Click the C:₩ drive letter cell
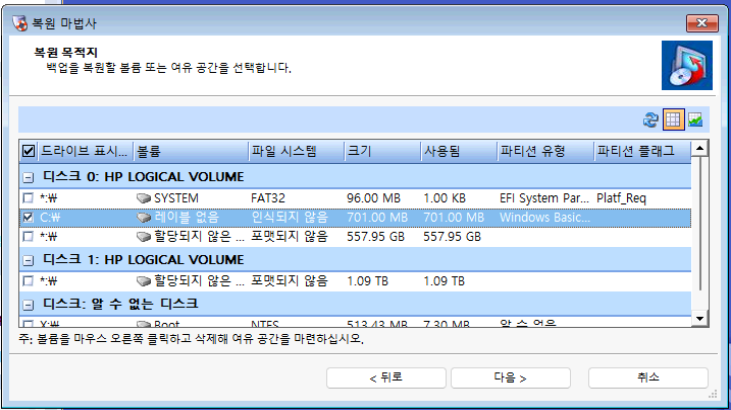This screenshot has width=731, height=410. pos(50,217)
